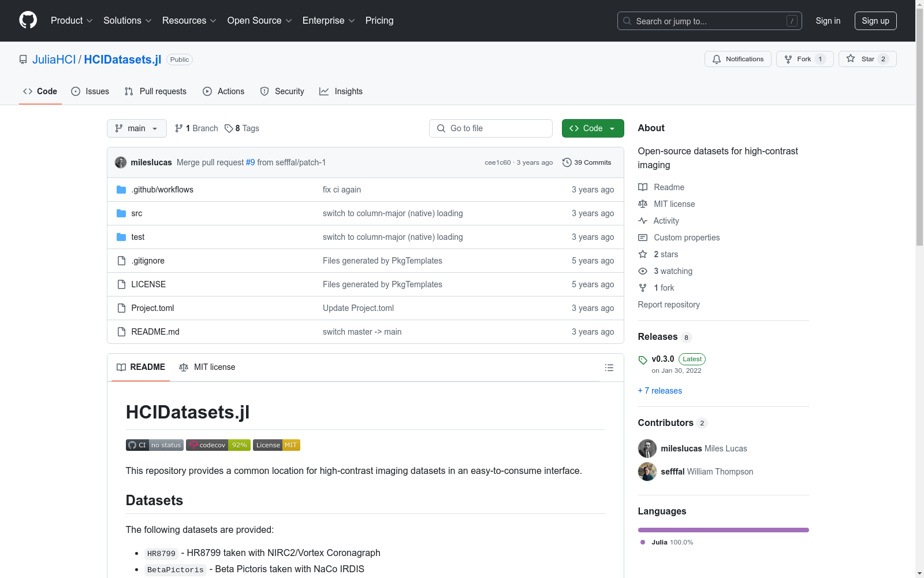
Task: Click the Project.toml file icon
Action: point(121,308)
